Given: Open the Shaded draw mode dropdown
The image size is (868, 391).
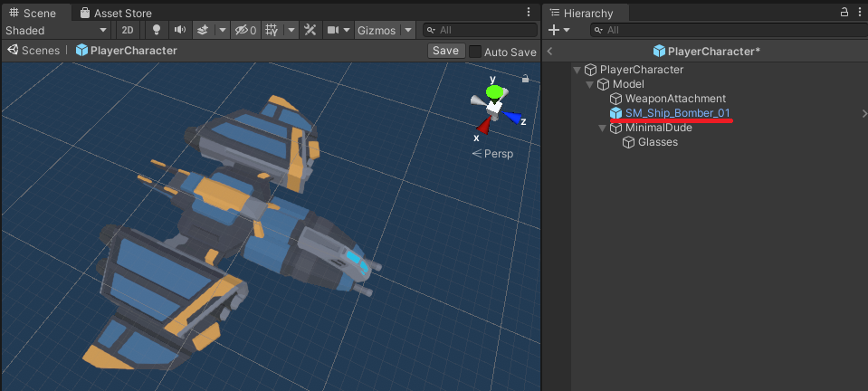Looking at the screenshot, I should [x=56, y=30].
